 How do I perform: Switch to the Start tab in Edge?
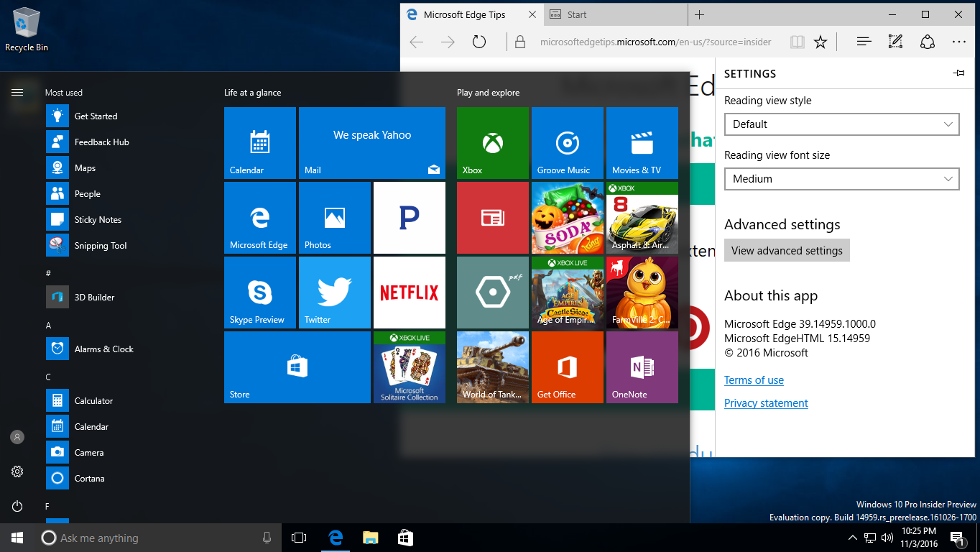615,14
